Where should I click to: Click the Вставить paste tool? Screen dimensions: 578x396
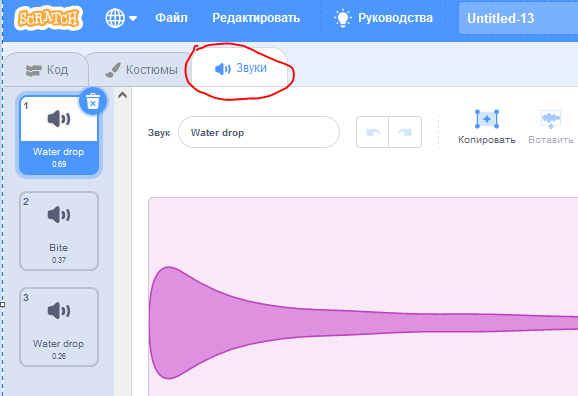(551, 127)
